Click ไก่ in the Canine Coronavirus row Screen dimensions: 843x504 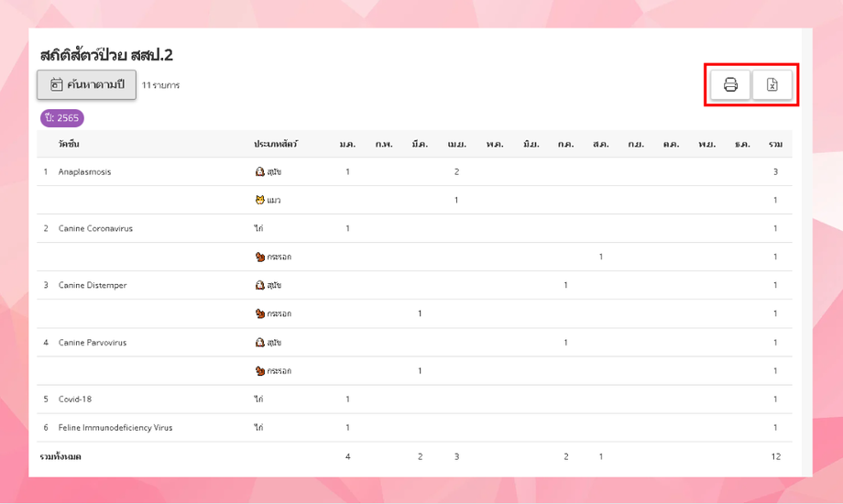point(258,228)
